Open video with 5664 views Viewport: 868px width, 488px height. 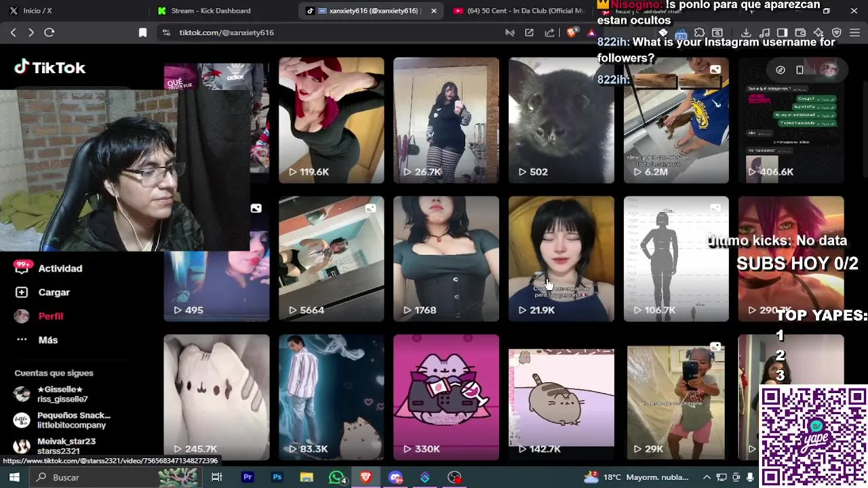(x=331, y=259)
